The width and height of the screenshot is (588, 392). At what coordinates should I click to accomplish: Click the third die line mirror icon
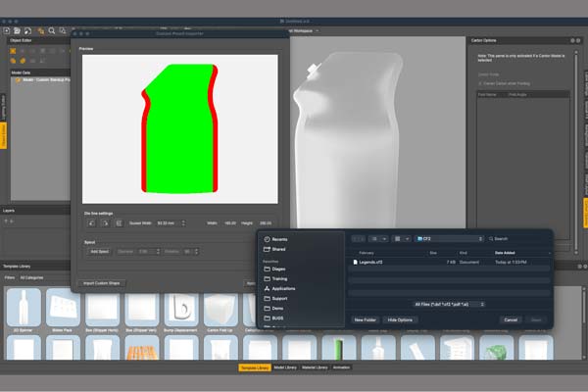118,222
